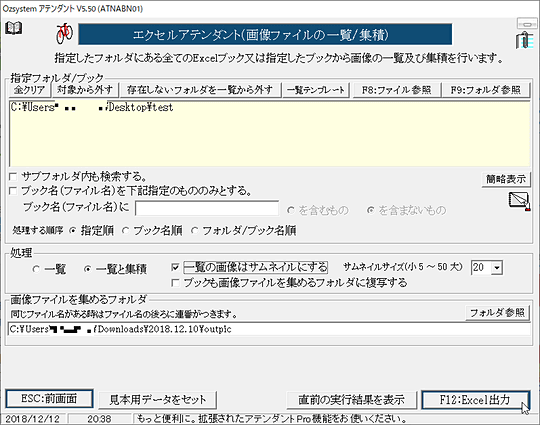Open the thumbnail size dropdown arrow
Screen dimensions: 540x425
click(x=497, y=268)
